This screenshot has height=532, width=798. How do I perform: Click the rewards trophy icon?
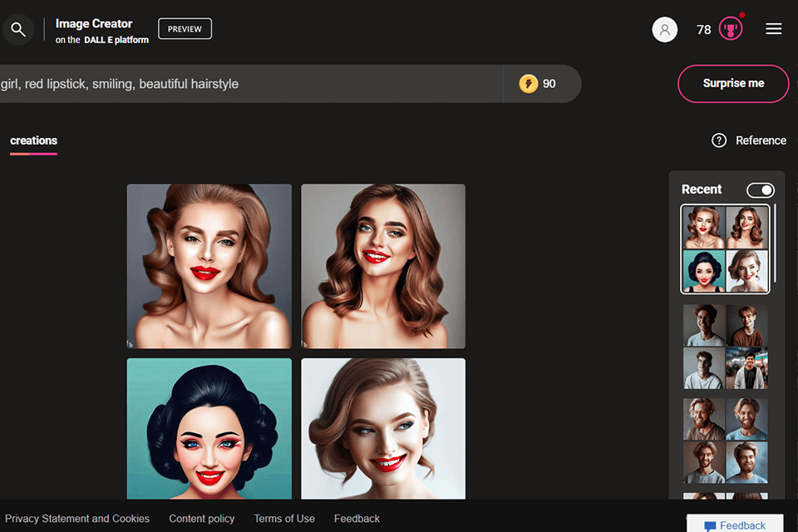(x=731, y=30)
